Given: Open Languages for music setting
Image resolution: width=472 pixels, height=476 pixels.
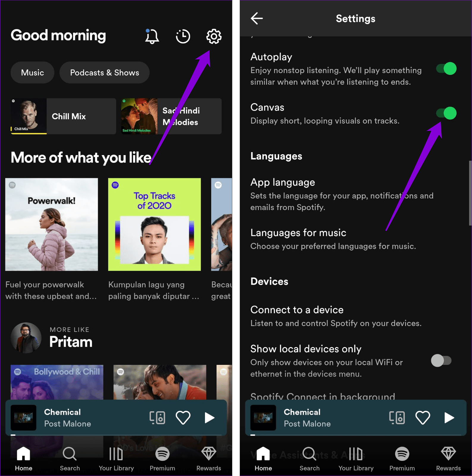Looking at the screenshot, I should (333, 239).
